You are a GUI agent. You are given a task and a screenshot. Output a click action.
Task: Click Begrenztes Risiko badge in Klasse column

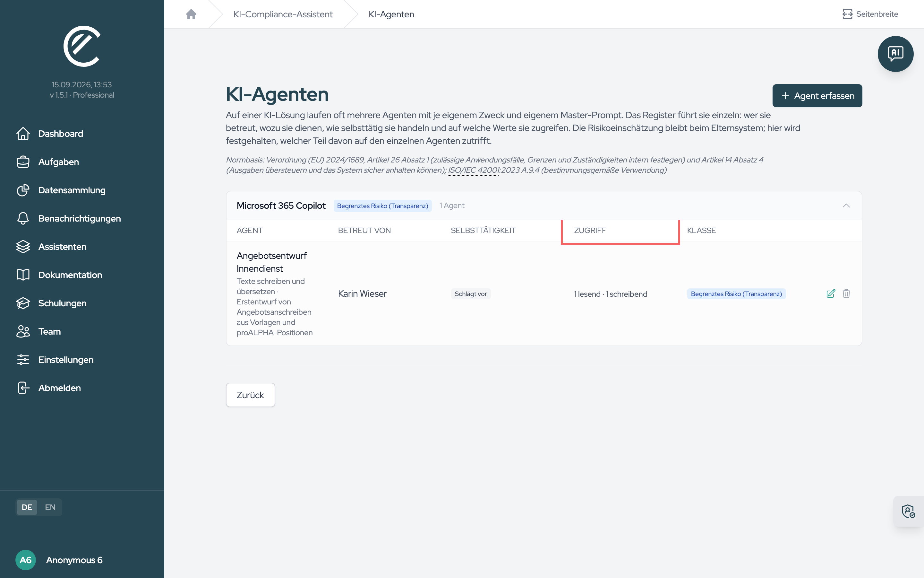pos(736,293)
